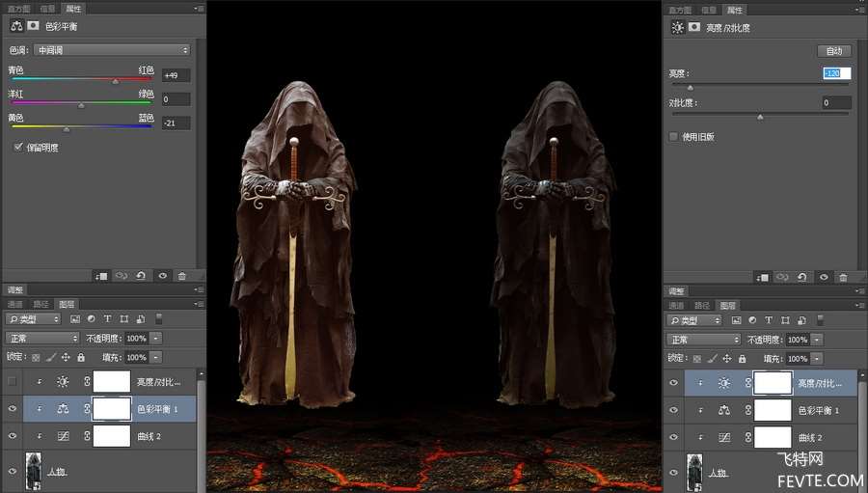Select 色彩平衡 1 layer name in right Layers panel
Screen dimensions: 868x493
click(819, 410)
